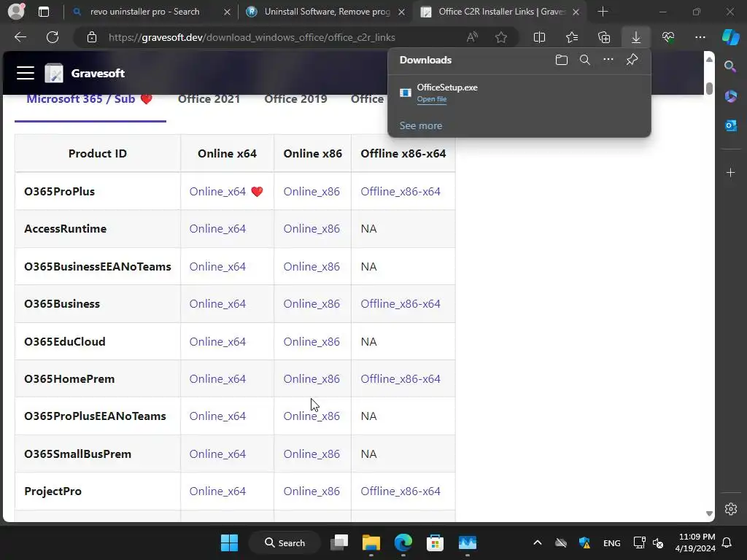747x560 pixels.
Task: Open Edge Settings and more menu
Action: (700, 37)
